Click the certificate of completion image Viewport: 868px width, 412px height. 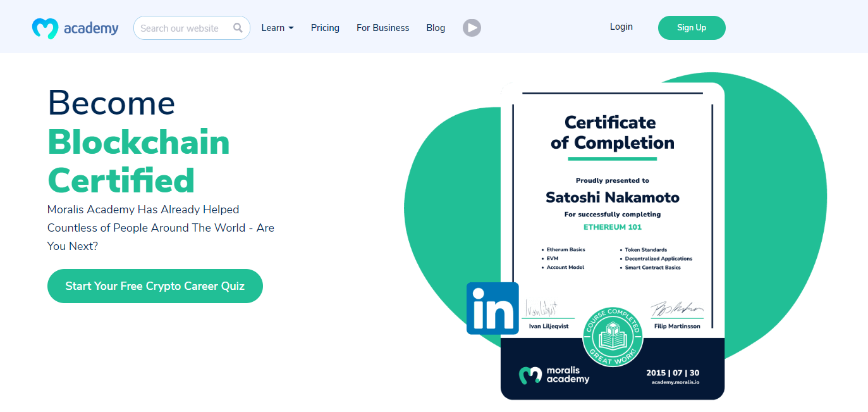tap(613, 241)
